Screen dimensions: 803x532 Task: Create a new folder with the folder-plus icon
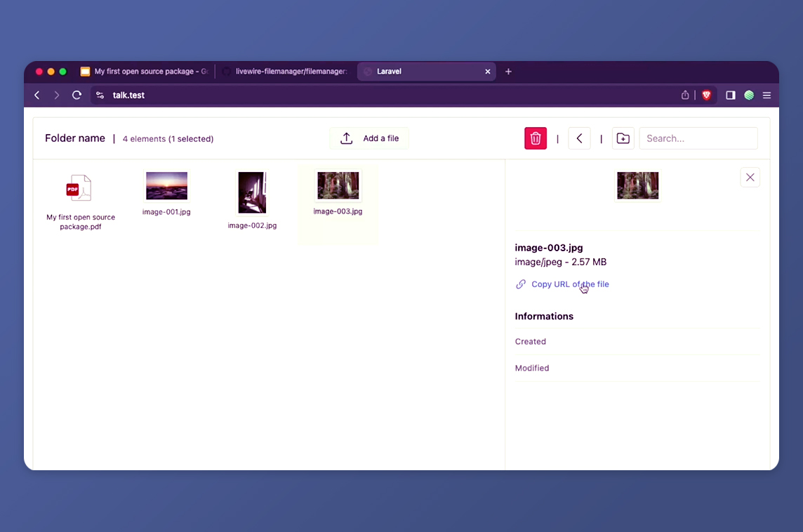(x=623, y=138)
